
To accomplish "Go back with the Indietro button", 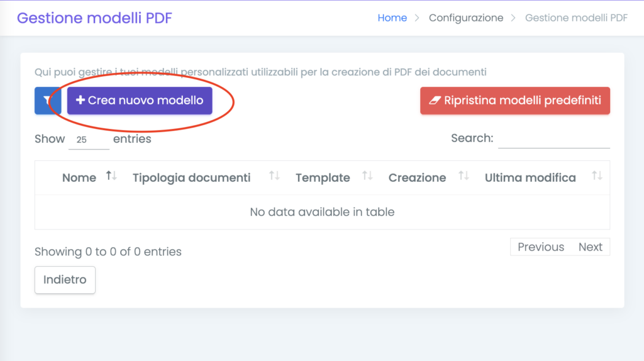I will click(65, 280).
